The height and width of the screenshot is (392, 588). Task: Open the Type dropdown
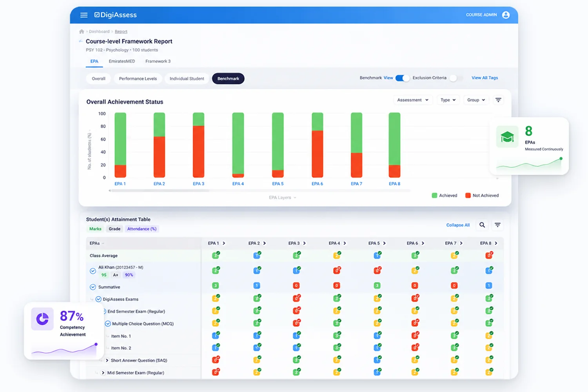pyautogui.click(x=448, y=100)
